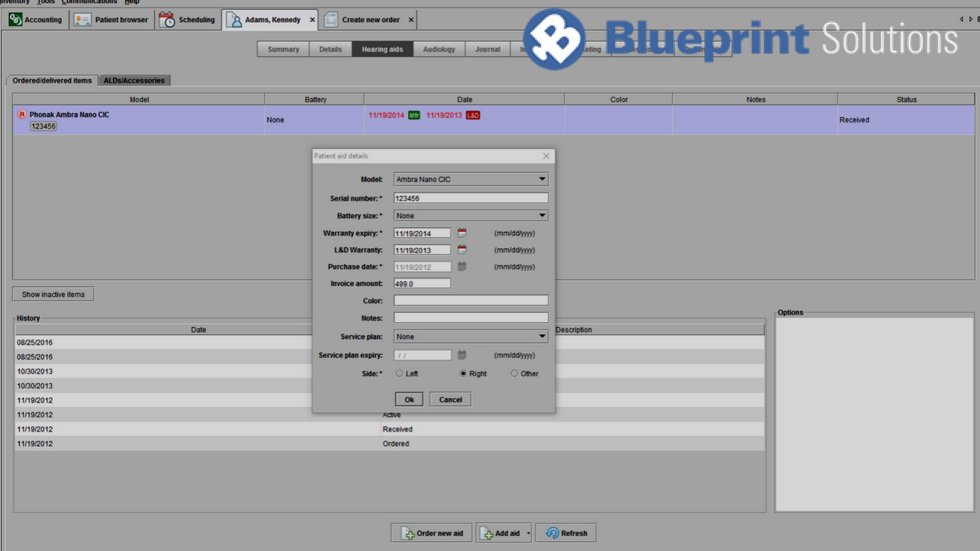Screen dimensions: 980x551
Task: Select the Right side radio button
Action: 462,373
